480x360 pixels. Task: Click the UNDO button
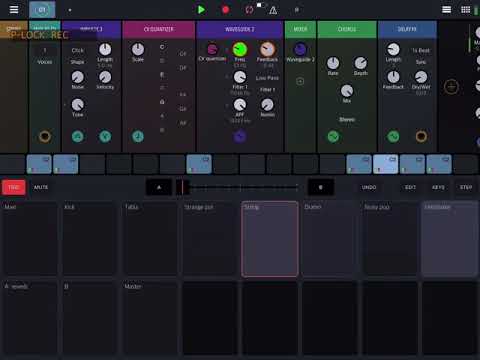click(369, 187)
